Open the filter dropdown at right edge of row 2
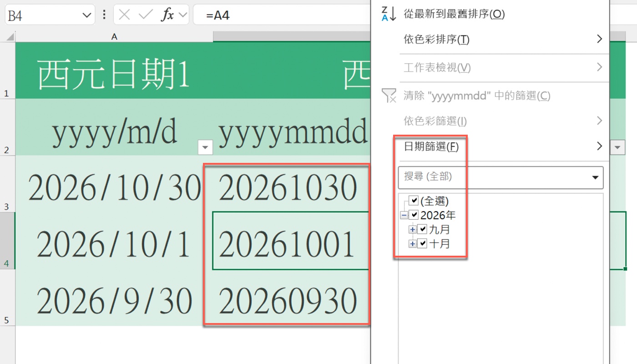Screen dimensions: 637x364 (618, 147)
